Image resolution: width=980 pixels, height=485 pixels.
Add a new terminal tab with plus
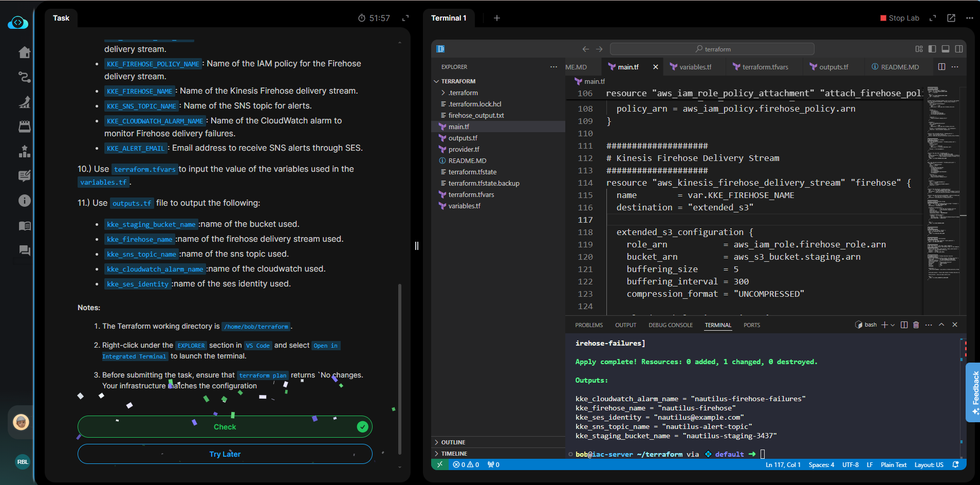click(x=496, y=18)
